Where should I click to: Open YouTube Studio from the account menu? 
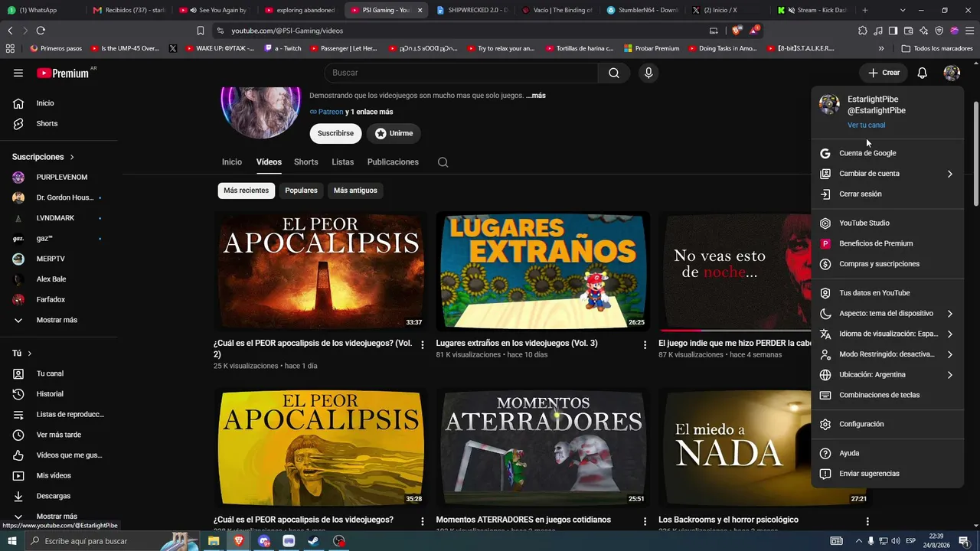click(887, 223)
